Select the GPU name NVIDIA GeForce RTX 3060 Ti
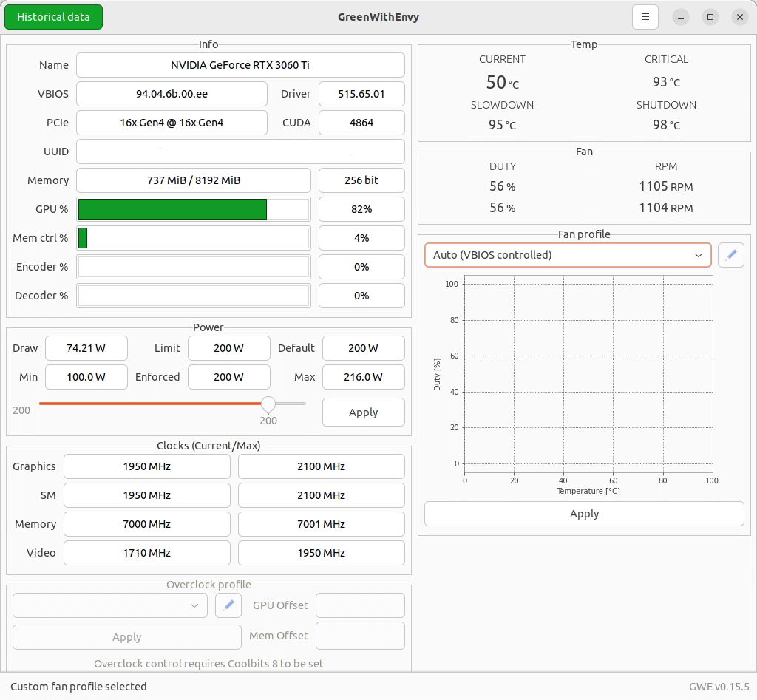This screenshot has height=700, width=757. coord(240,65)
